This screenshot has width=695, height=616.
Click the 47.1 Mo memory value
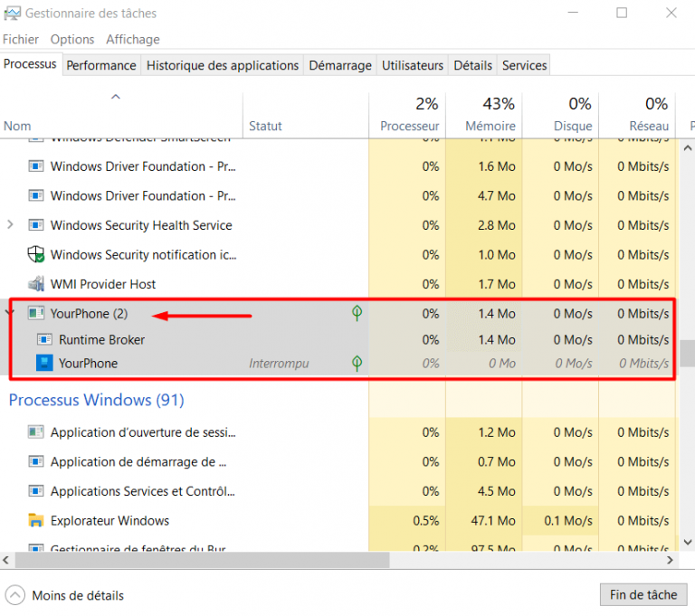[493, 521]
